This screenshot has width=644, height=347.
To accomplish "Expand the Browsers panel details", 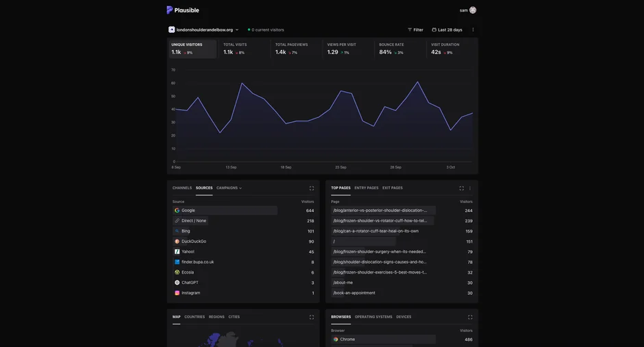I will pyautogui.click(x=470, y=317).
